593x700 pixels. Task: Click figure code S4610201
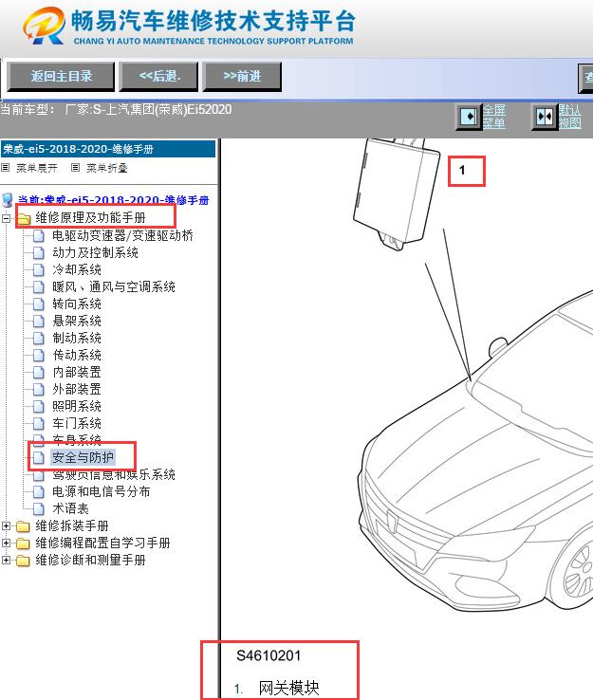pos(269,655)
